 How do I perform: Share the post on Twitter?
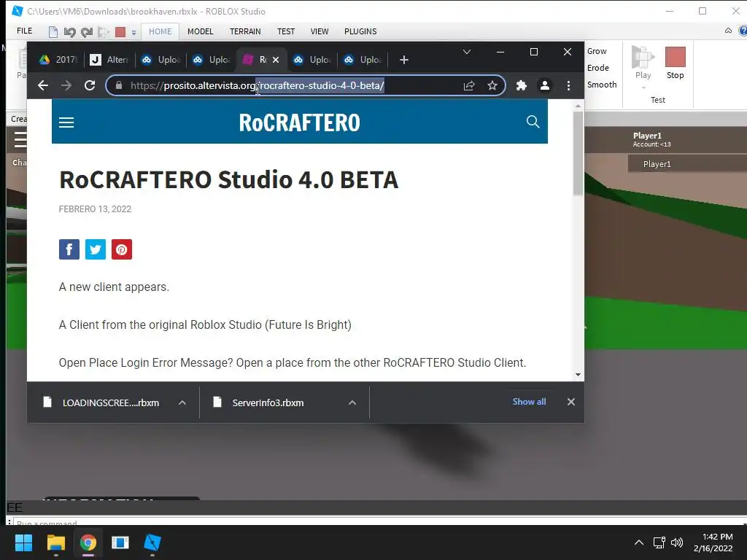(96, 249)
